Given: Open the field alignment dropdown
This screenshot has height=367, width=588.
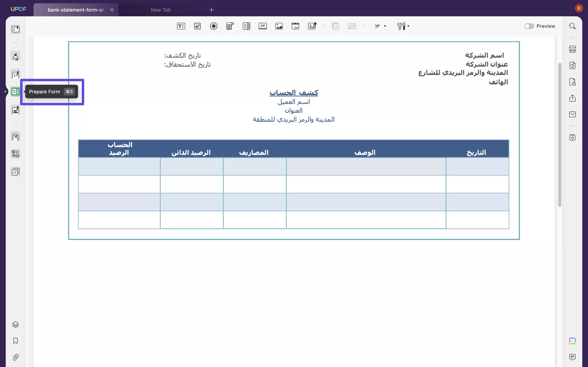Looking at the screenshot, I should [x=380, y=26].
